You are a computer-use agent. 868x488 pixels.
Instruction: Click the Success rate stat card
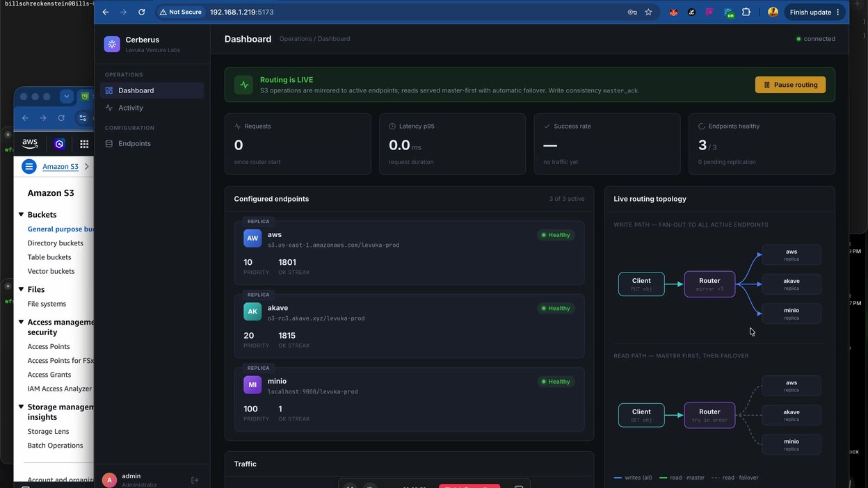coord(607,144)
